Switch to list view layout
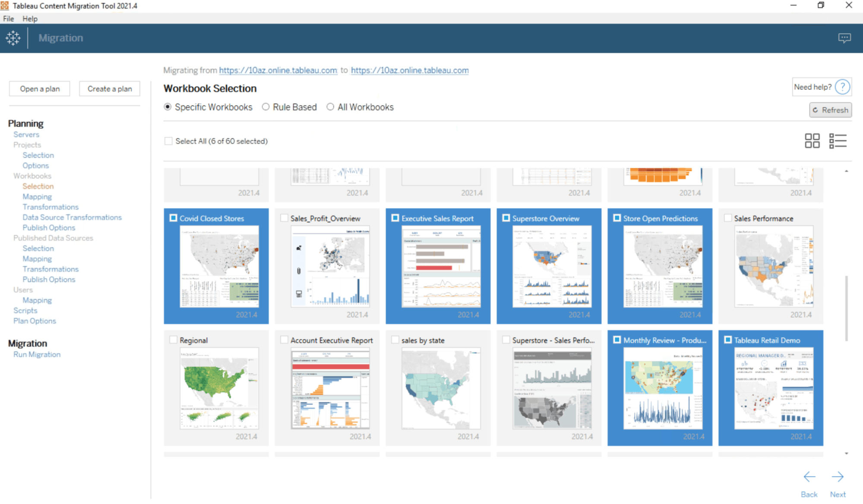 click(838, 141)
